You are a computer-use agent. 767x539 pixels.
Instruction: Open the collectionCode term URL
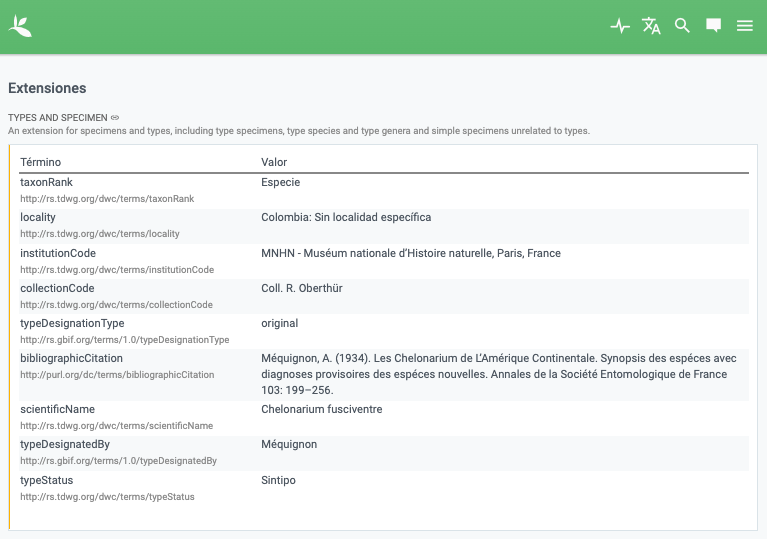tap(116, 305)
